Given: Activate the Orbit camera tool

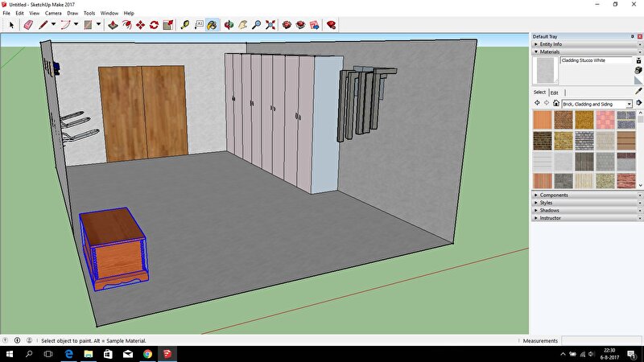Looking at the screenshot, I should point(229,25).
